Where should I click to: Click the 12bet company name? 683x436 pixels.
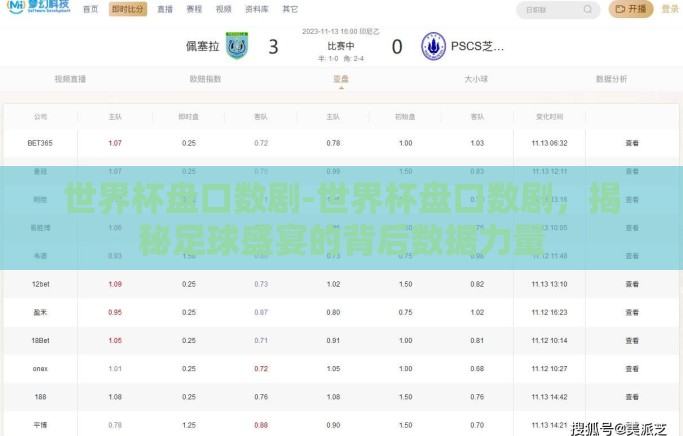41,284
